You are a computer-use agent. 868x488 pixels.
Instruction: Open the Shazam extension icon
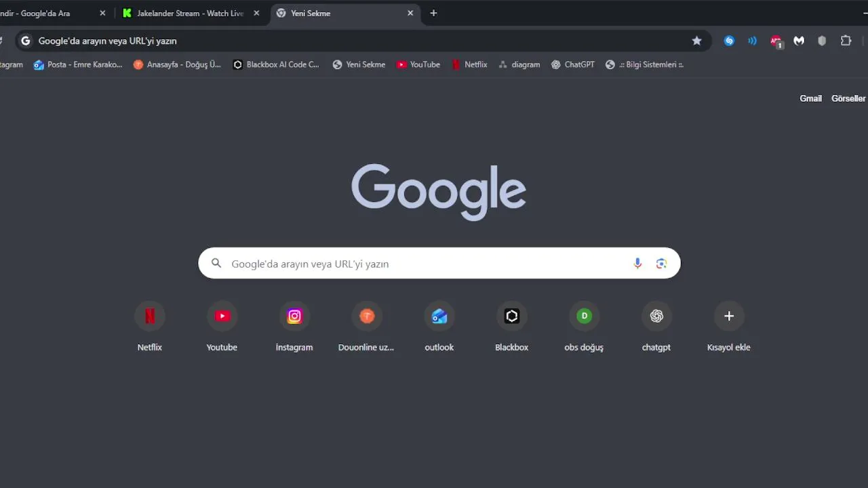(729, 41)
